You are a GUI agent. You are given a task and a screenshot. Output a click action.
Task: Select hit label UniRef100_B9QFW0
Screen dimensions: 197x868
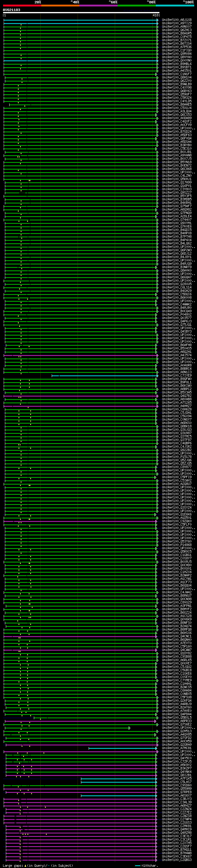pos(176,379)
